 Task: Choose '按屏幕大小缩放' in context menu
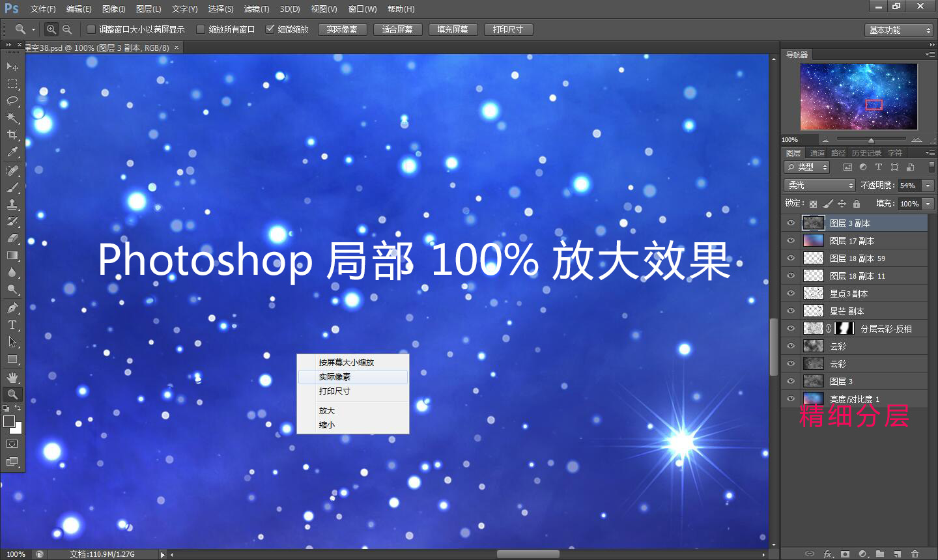click(353, 362)
